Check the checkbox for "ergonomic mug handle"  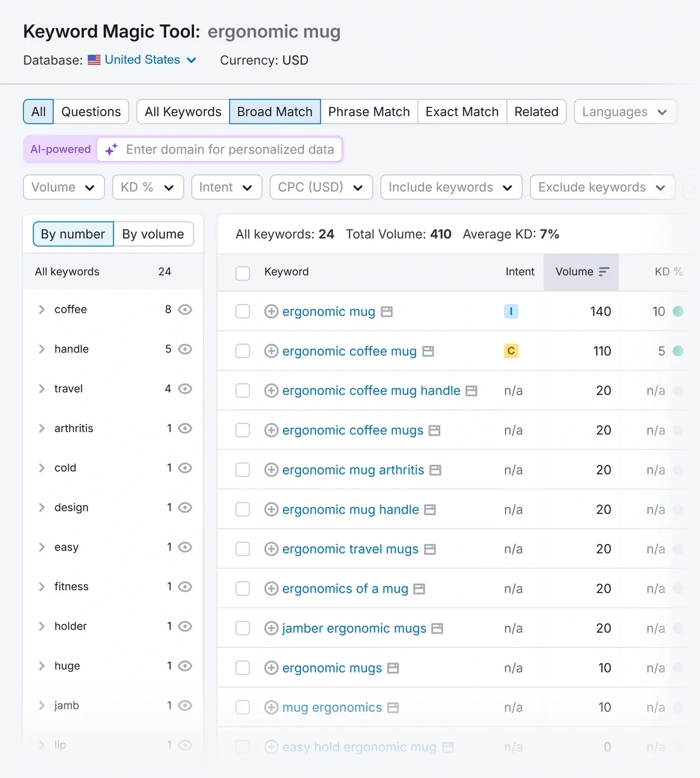pos(243,509)
